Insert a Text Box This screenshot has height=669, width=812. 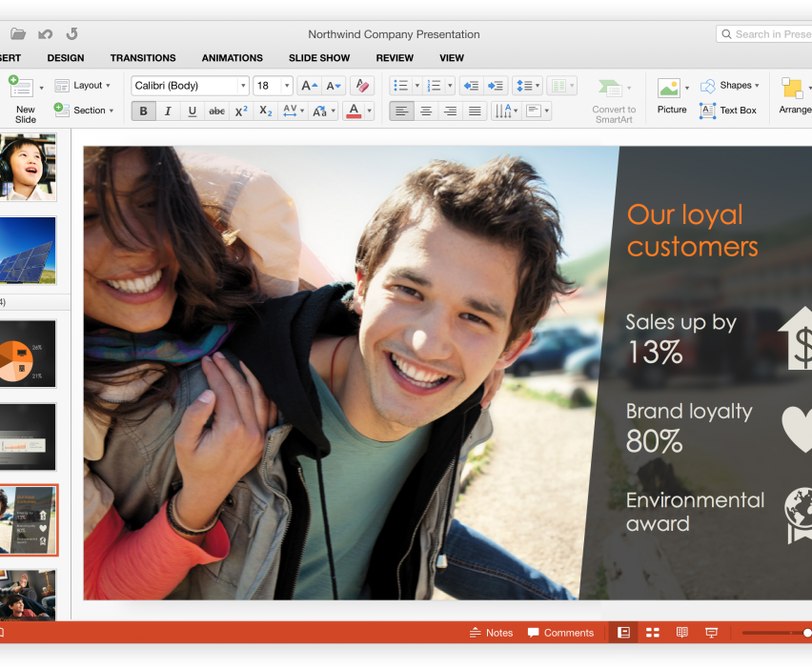click(728, 111)
